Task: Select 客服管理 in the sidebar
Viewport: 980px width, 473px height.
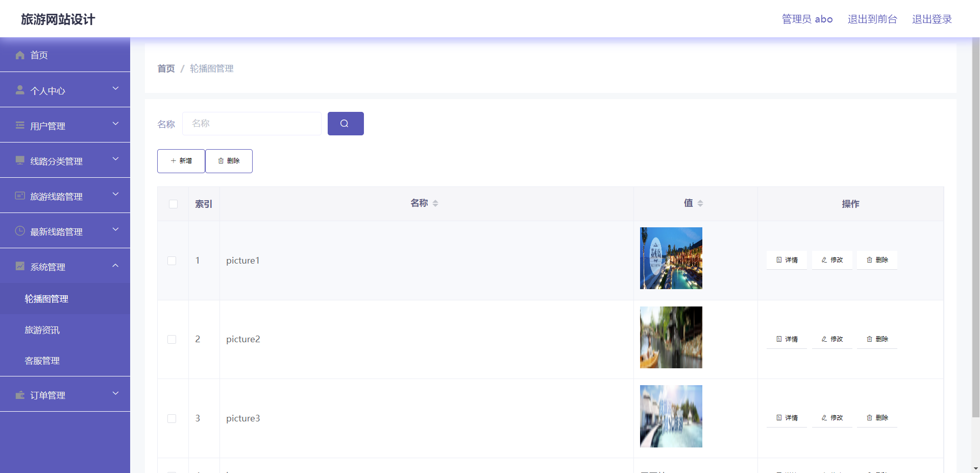Action: (x=42, y=361)
